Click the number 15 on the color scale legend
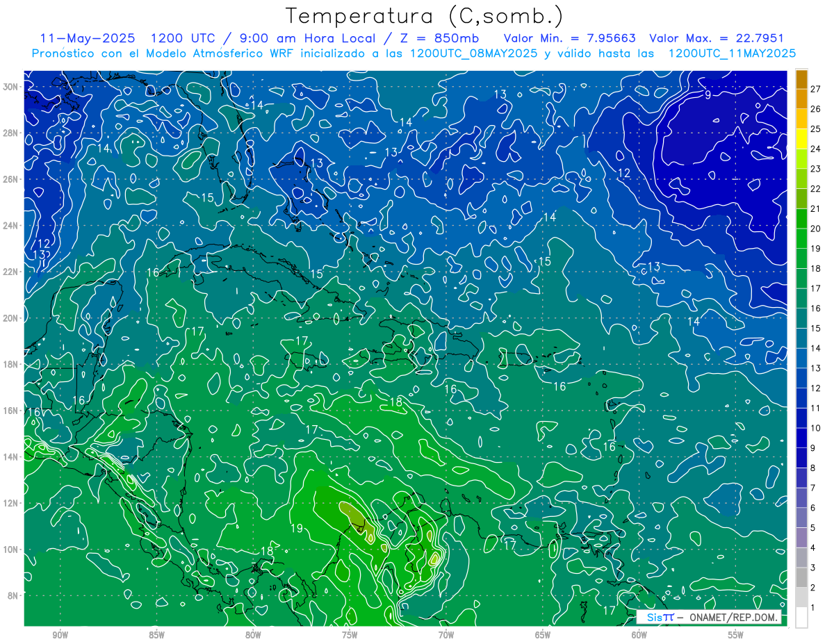The image size is (834, 644). click(815, 329)
